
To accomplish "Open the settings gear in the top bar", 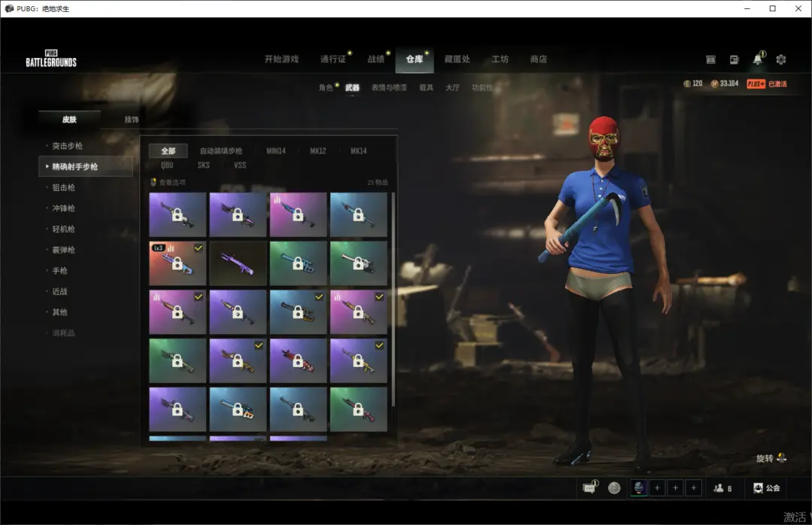I will click(x=781, y=59).
